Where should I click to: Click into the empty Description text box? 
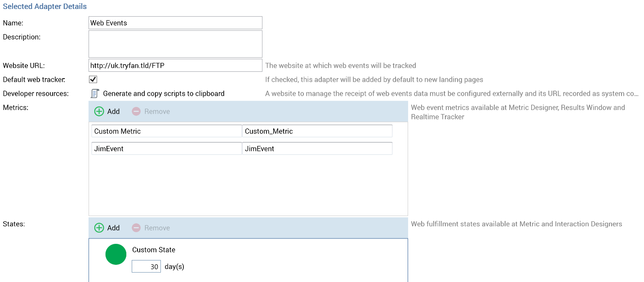click(x=175, y=44)
